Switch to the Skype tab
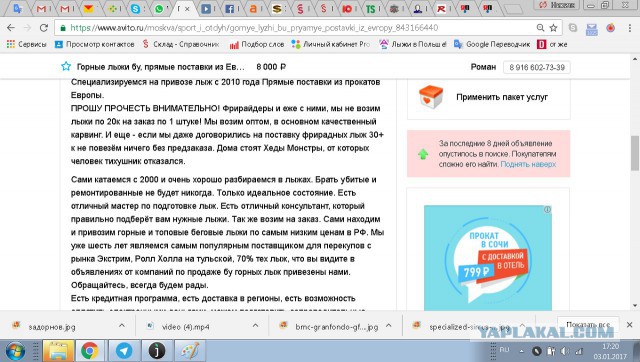640x362 pixels. 136,9
